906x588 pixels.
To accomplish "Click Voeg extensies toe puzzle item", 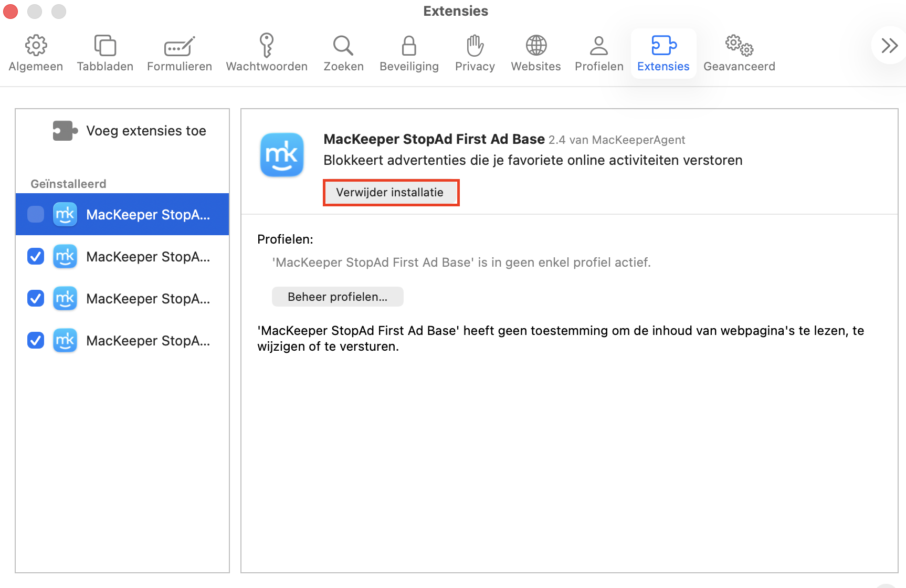I will 129,131.
